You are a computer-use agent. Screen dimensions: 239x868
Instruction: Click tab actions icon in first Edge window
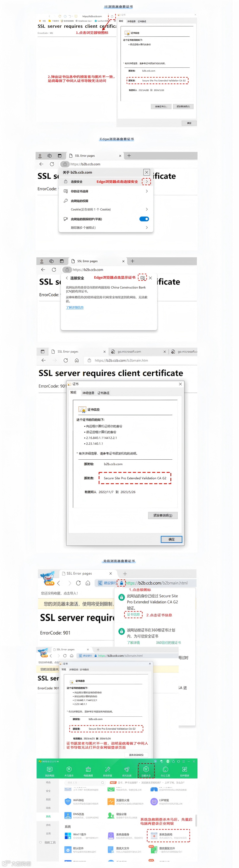[60, 156]
